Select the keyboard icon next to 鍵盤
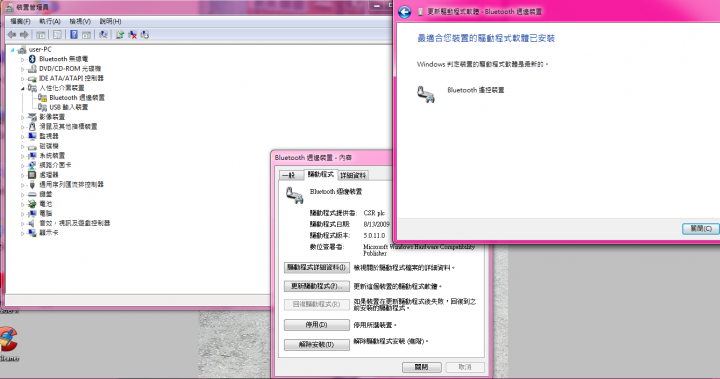Image resolution: width=720 pixels, height=379 pixels. pyautogui.click(x=32, y=194)
